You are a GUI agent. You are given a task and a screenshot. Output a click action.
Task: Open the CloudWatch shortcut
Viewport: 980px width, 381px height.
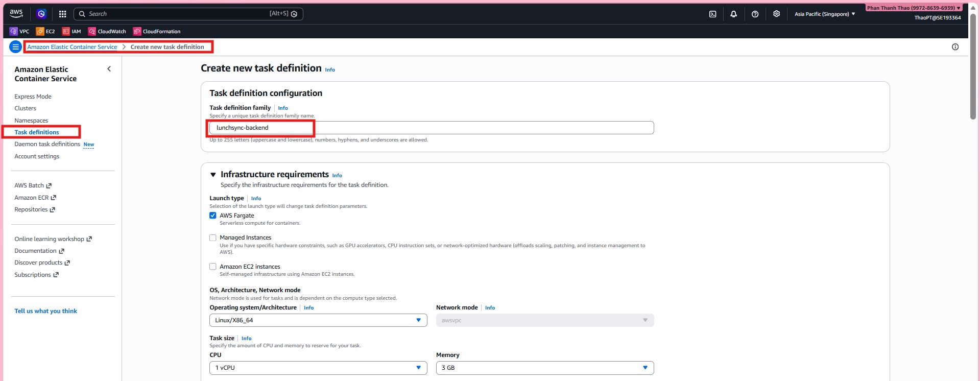tap(107, 31)
